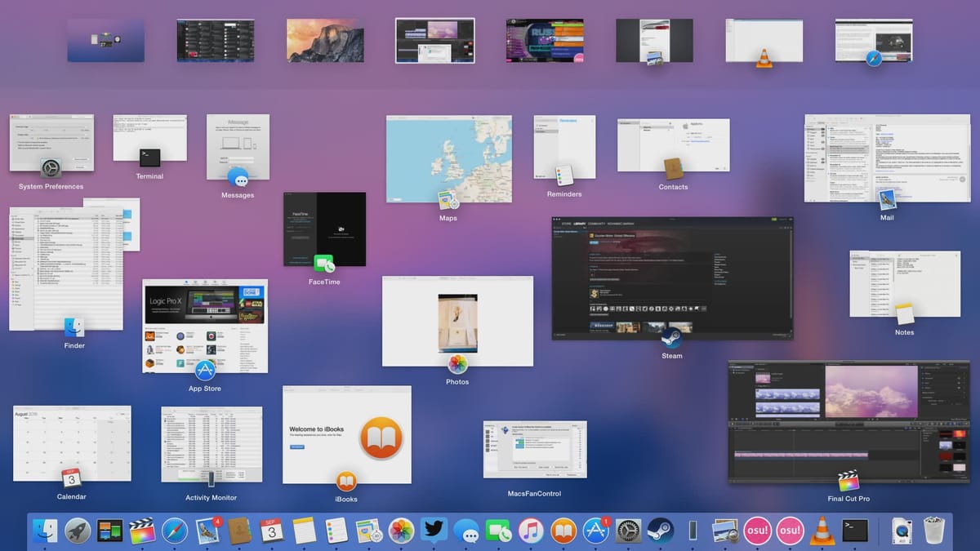Open Macs Fan Control slim Dock icon
The image size is (980, 551).
click(x=693, y=531)
